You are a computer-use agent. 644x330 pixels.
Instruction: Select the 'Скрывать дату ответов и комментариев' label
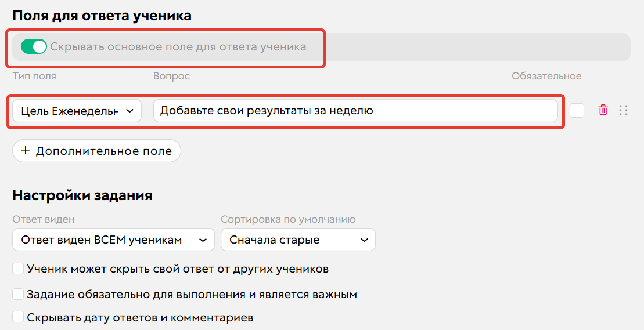click(x=140, y=318)
